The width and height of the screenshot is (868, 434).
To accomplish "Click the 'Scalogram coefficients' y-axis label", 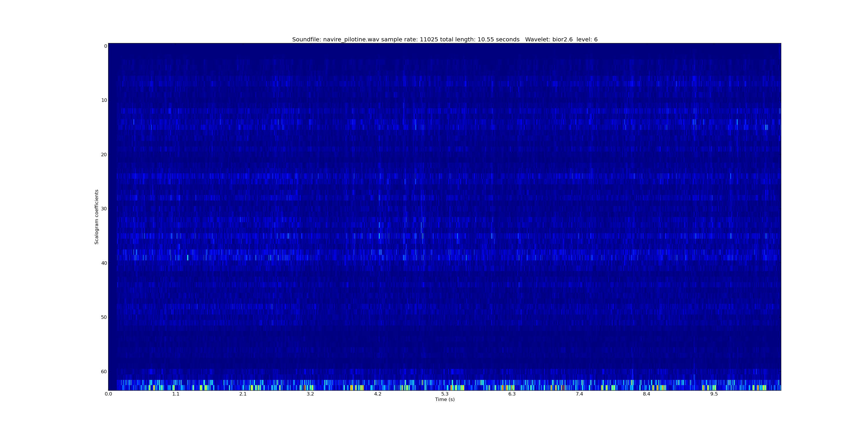I will point(97,217).
